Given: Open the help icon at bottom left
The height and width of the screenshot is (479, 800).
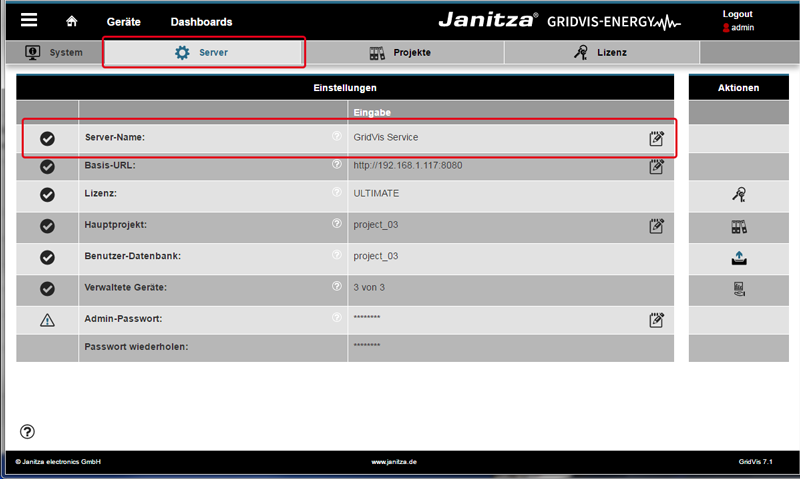Looking at the screenshot, I should (x=28, y=432).
